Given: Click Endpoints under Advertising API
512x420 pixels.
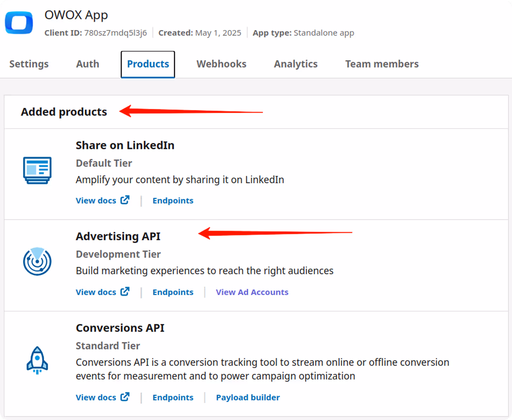Looking at the screenshot, I should 173,292.
